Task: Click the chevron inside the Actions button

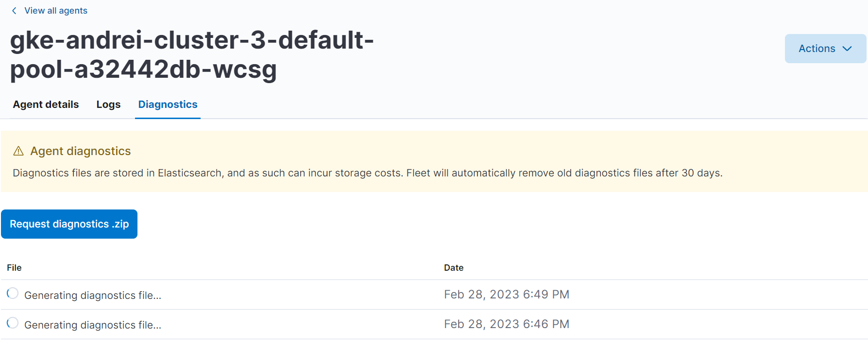Action: pyautogui.click(x=848, y=49)
